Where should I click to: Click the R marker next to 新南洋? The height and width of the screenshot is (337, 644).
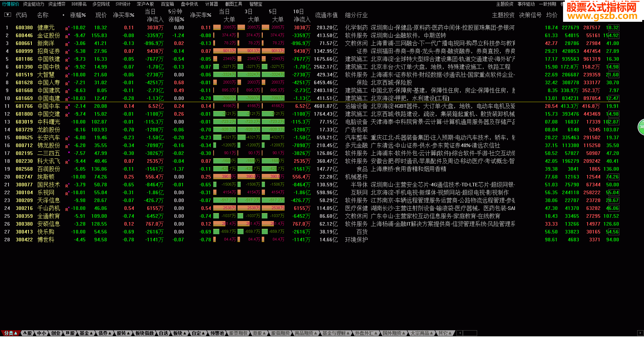[x=67, y=44]
